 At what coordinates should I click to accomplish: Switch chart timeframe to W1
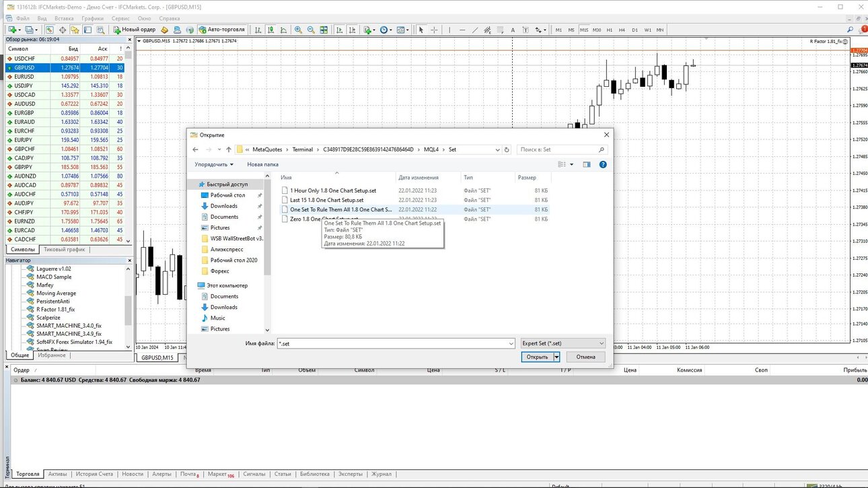point(647,30)
